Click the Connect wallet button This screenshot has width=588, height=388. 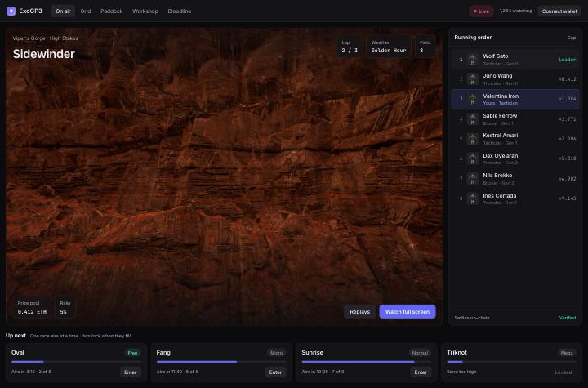click(559, 11)
